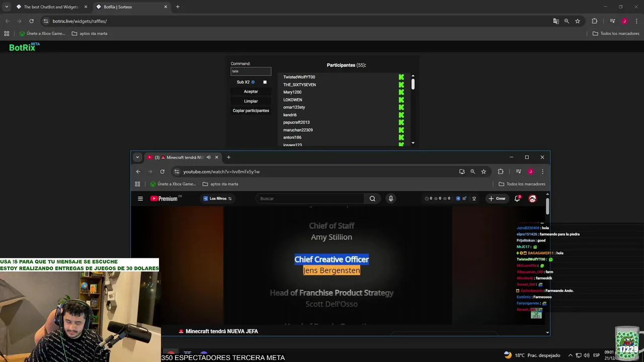
Task: Open the Sub X2 info icon
Action: pyautogui.click(x=253, y=82)
